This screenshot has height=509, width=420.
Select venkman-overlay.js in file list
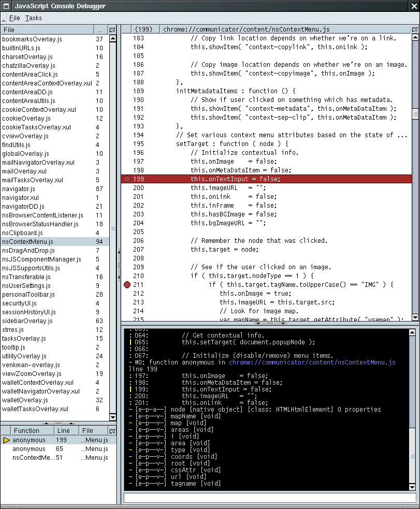click(x=55, y=365)
